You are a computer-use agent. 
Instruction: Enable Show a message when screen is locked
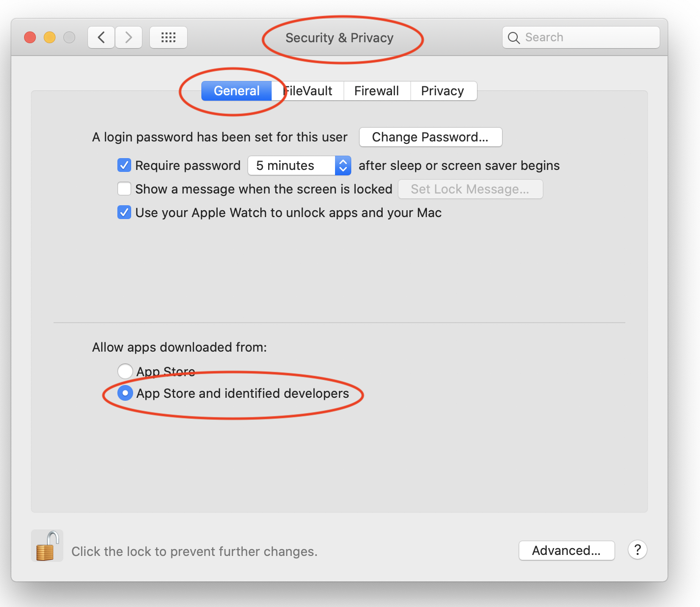click(124, 189)
